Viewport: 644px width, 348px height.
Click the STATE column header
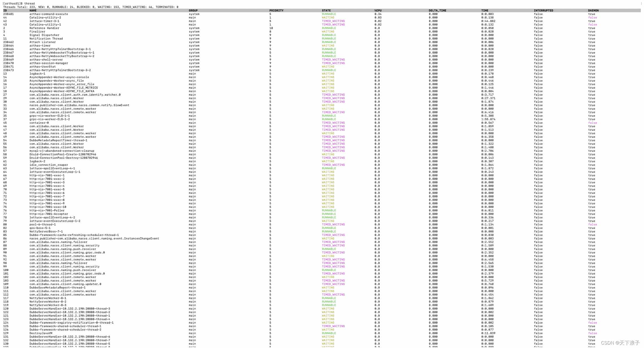pos(326,10)
